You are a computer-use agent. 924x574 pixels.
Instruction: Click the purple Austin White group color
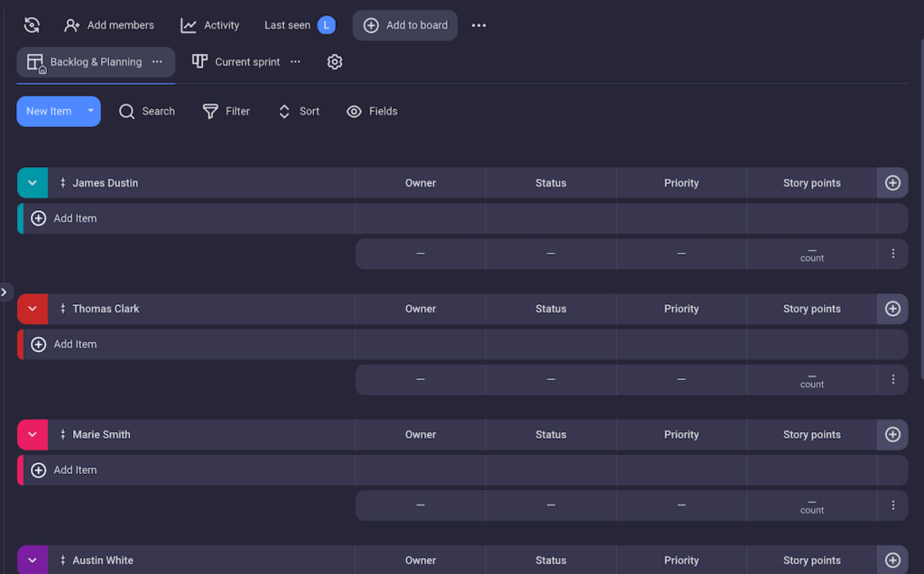tap(32, 560)
